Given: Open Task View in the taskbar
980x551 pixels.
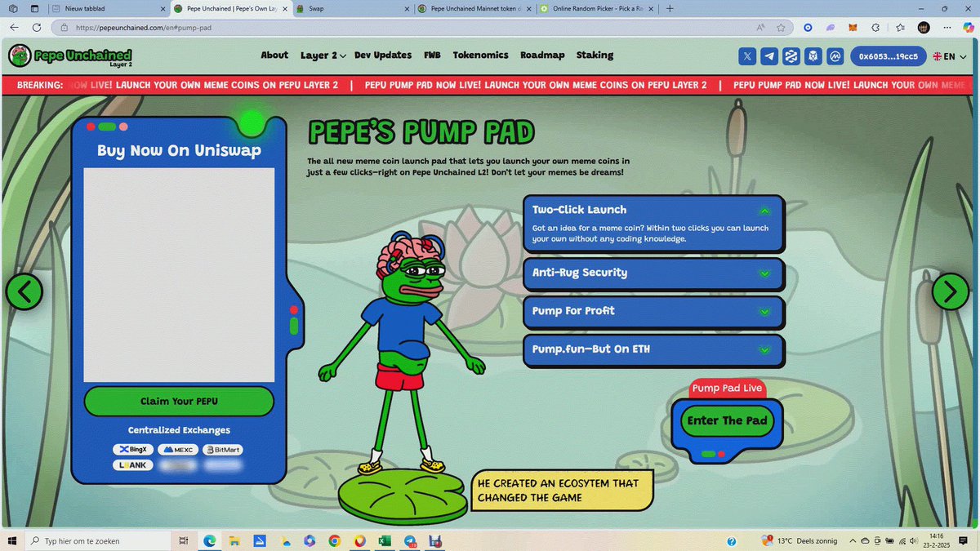Looking at the screenshot, I should pos(184,540).
